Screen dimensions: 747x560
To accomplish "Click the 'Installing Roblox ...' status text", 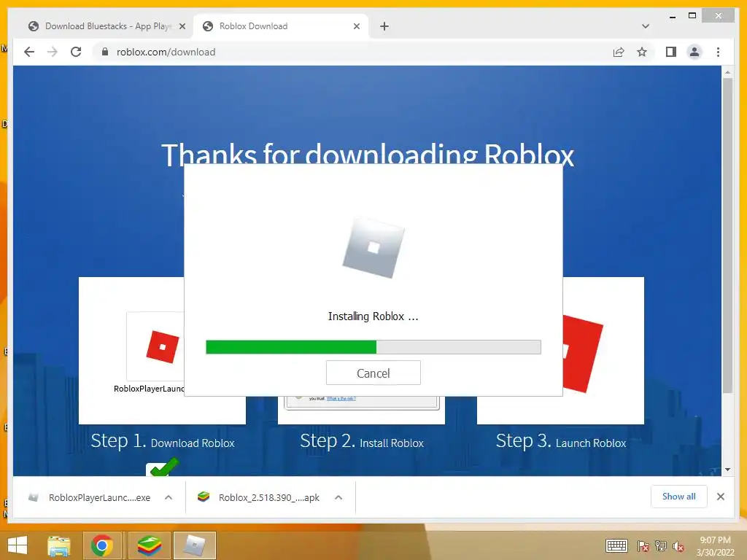I will (x=373, y=316).
